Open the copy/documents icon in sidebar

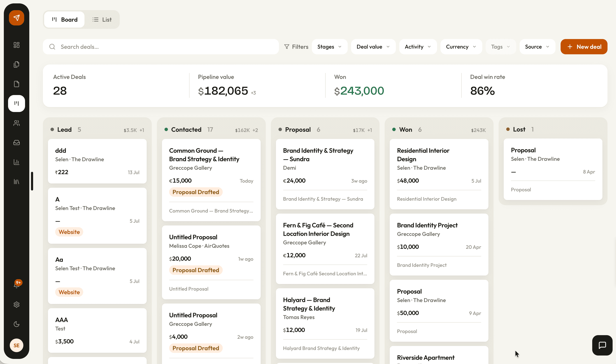click(x=16, y=64)
